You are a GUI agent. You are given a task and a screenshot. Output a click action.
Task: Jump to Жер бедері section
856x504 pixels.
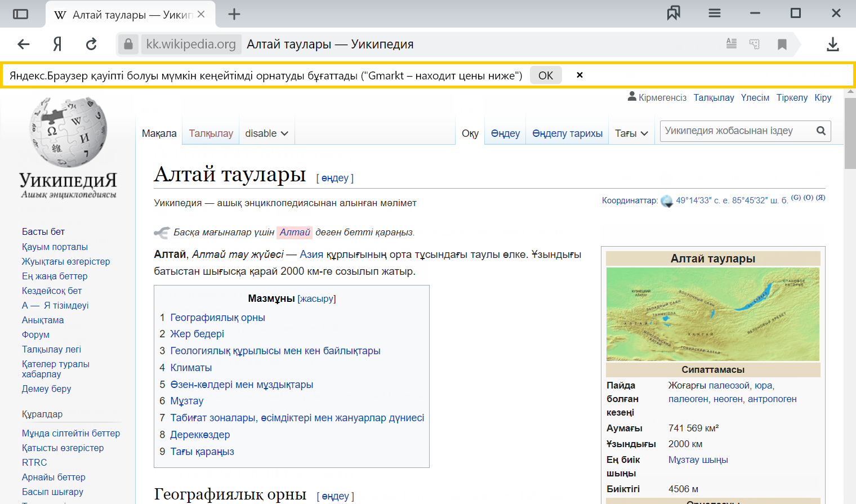coord(197,334)
